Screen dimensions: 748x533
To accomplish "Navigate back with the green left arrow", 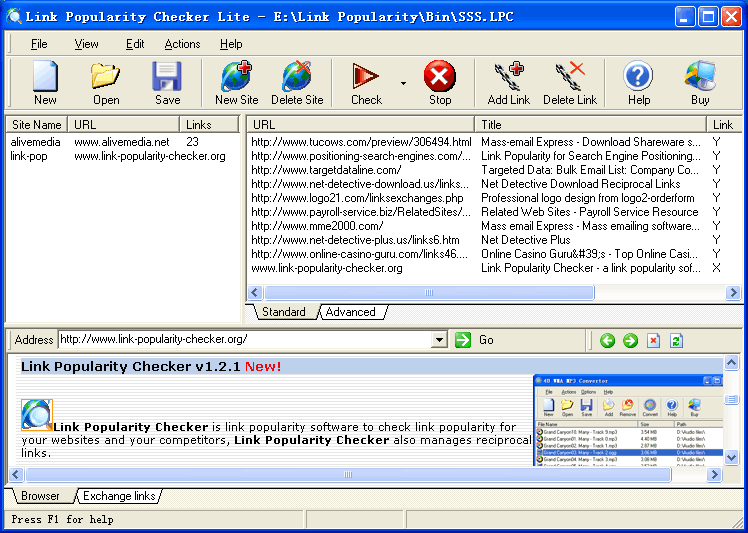I will (x=607, y=340).
